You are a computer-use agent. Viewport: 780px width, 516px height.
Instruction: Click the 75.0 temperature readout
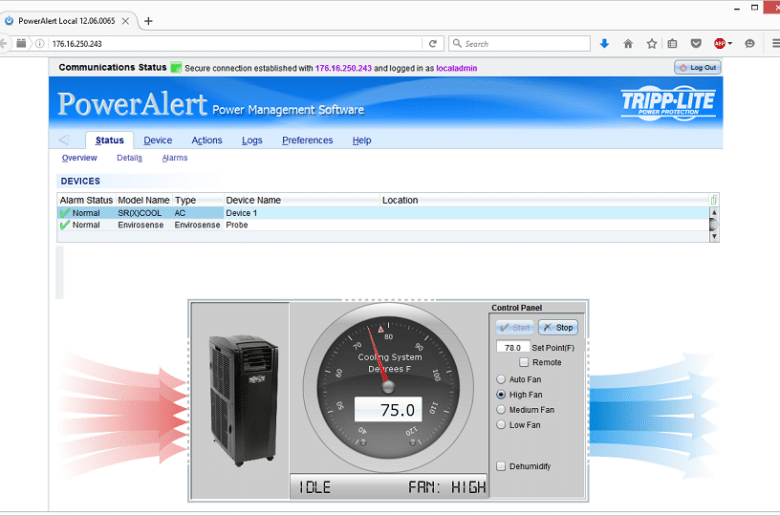pos(389,410)
